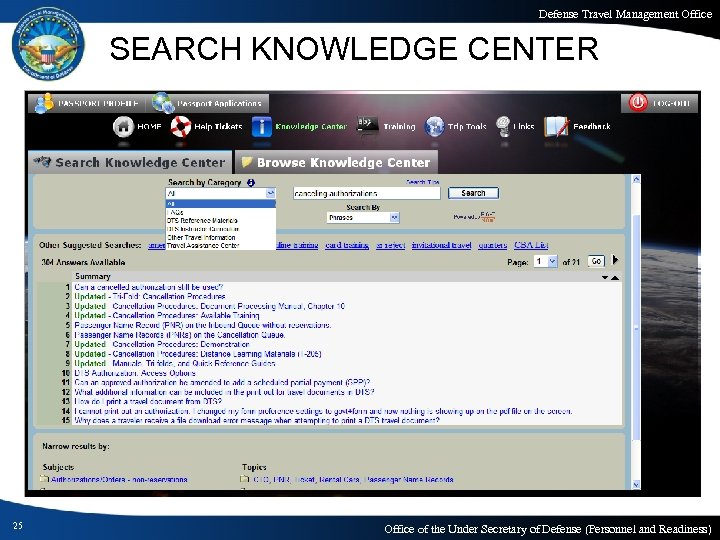The width and height of the screenshot is (720, 540).
Task: Open file download error message question
Action: (x=257, y=421)
